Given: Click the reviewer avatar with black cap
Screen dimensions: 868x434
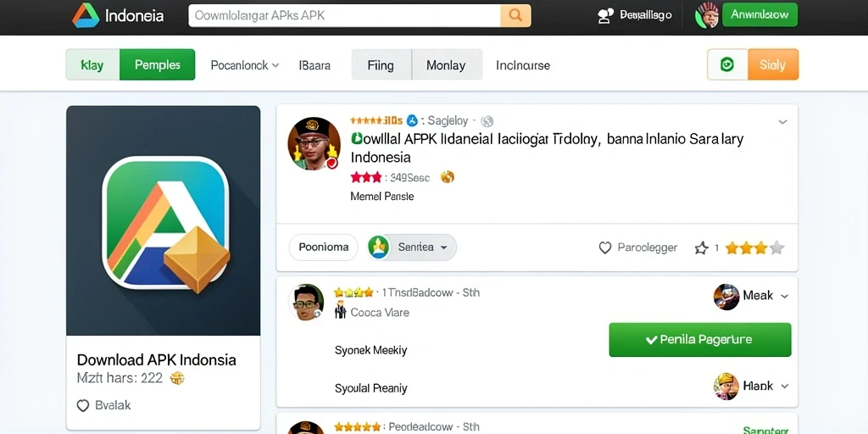Looking at the screenshot, I should 314,143.
